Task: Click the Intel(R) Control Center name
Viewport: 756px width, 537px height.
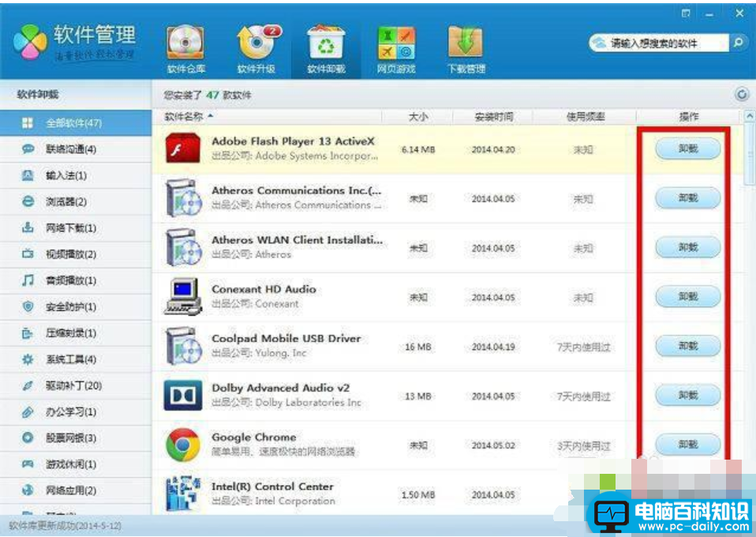Action: (272, 486)
